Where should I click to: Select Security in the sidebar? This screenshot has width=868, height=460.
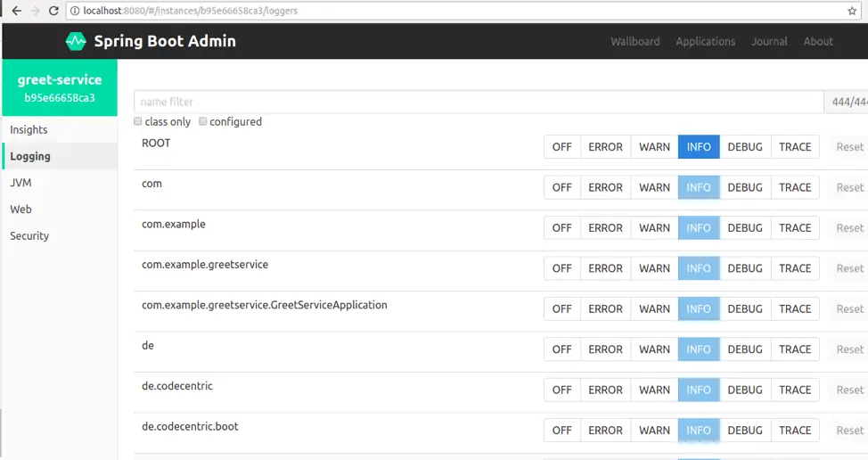click(x=60, y=236)
